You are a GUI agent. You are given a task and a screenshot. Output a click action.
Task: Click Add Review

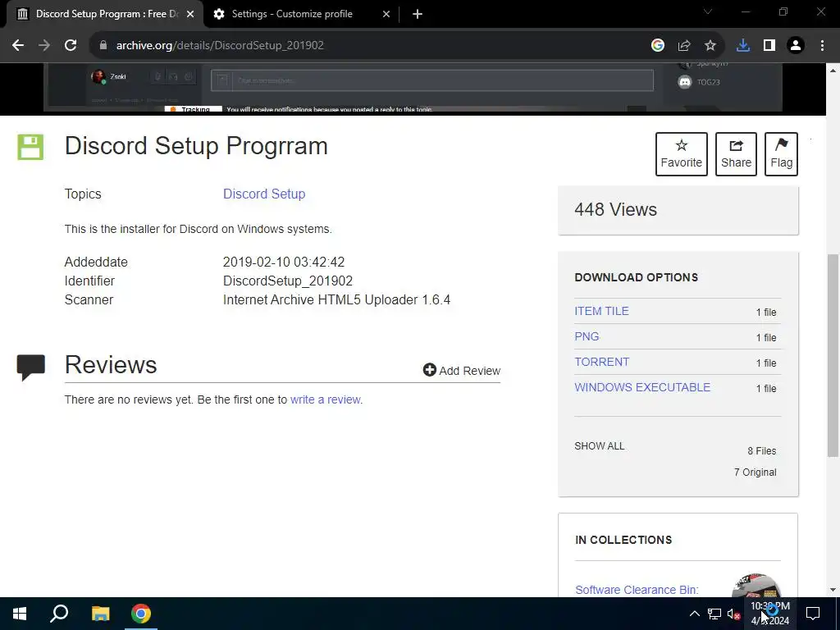(x=462, y=370)
